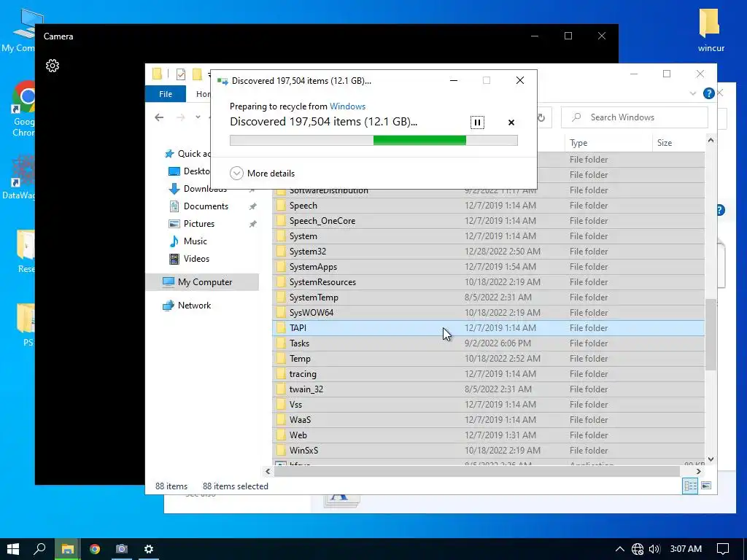Cancel the recycle operation with the small X
The width and height of the screenshot is (747, 560).
[511, 122]
